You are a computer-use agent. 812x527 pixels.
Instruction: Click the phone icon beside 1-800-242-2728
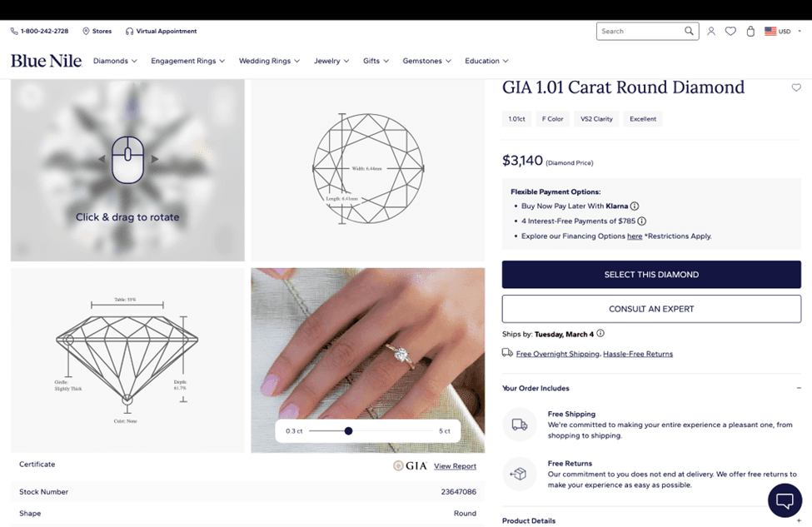pos(14,31)
